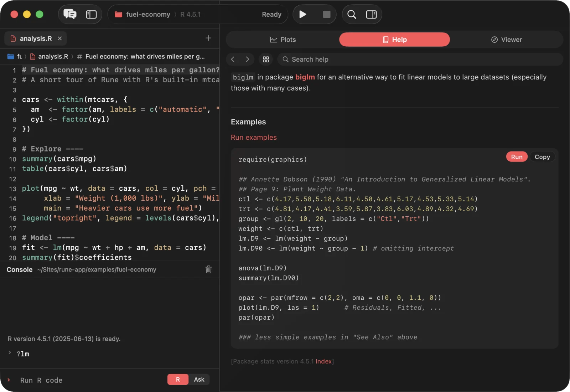Image resolution: width=570 pixels, height=392 pixels.
Task: Run the script with the play button
Action: point(303,14)
